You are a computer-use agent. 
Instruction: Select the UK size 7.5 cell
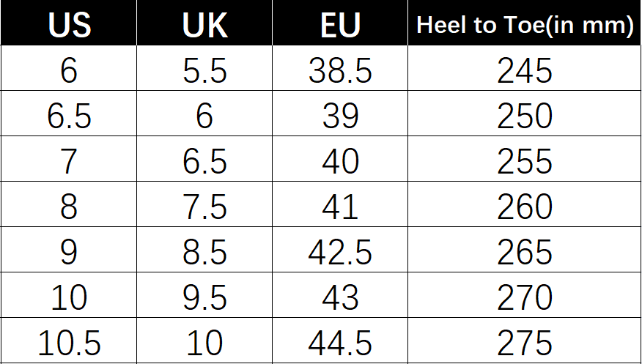204,204
